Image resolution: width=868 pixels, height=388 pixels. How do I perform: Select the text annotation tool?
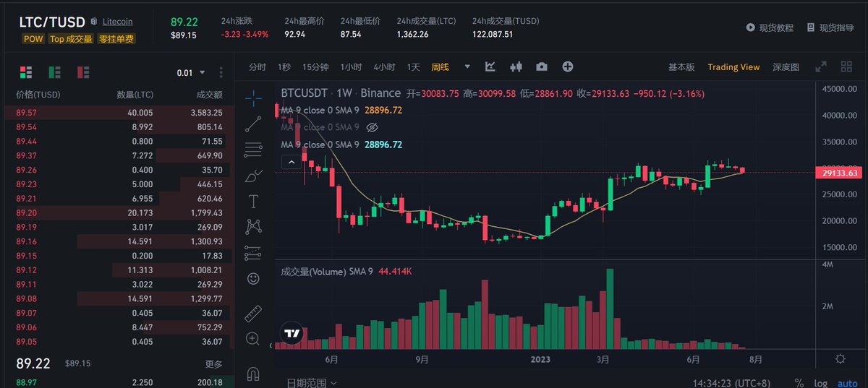(x=253, y=201)
